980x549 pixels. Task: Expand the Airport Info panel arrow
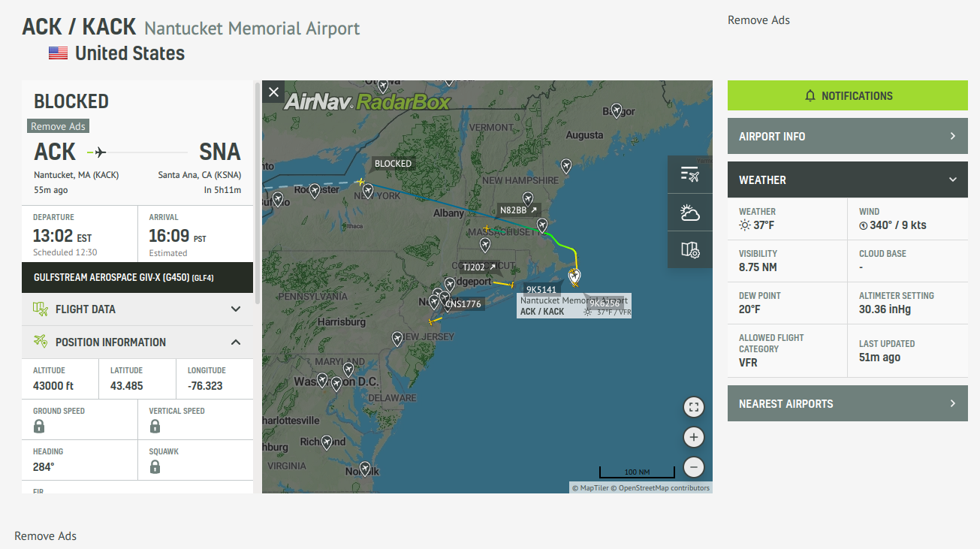coord(953,136)
